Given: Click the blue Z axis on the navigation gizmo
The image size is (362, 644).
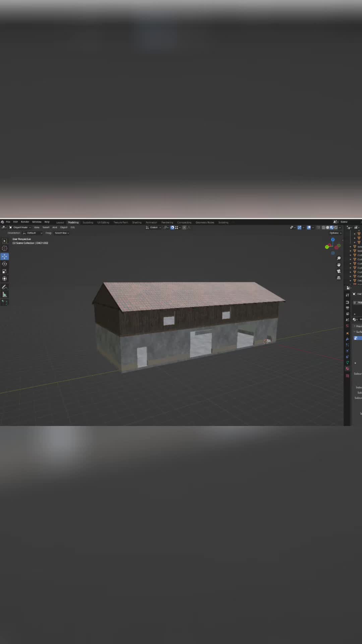Looking at the screenshot, I should pos(333,239).
